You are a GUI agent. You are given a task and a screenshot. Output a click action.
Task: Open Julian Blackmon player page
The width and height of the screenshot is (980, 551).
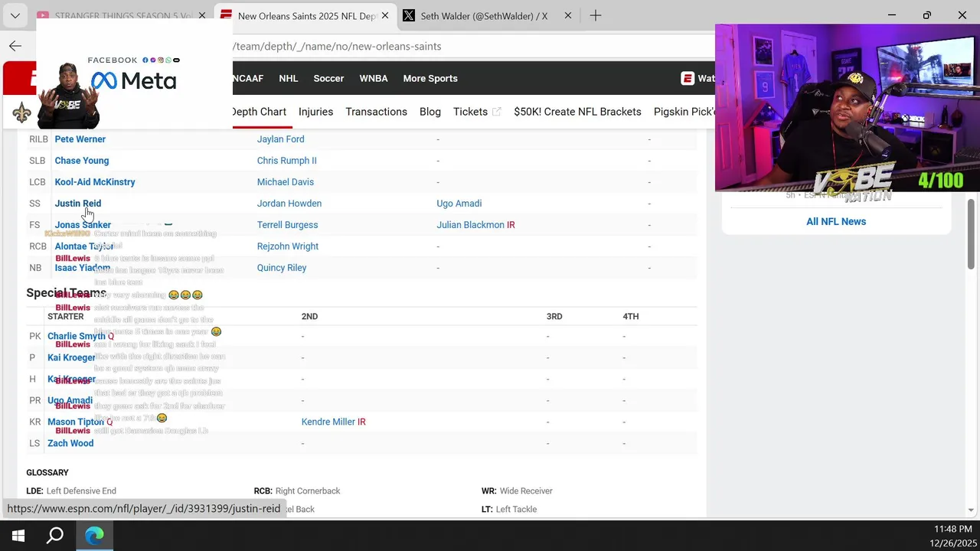(470, 225)
